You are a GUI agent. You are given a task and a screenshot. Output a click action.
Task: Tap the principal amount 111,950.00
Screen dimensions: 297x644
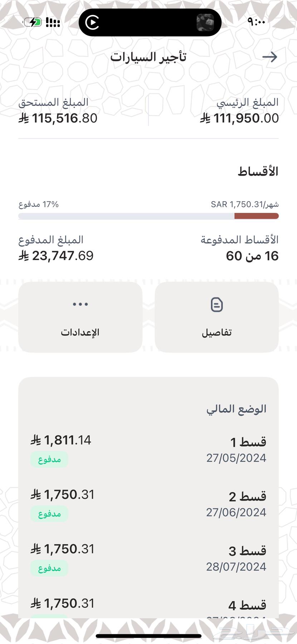[239, 118]
